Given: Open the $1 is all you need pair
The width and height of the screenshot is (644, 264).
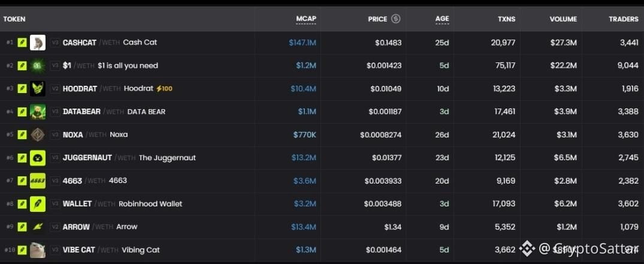Looking at the screenshot, I should tap(110, 65).
